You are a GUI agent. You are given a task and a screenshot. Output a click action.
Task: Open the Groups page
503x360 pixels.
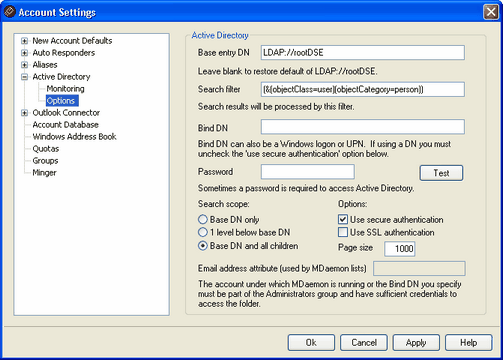45,161
